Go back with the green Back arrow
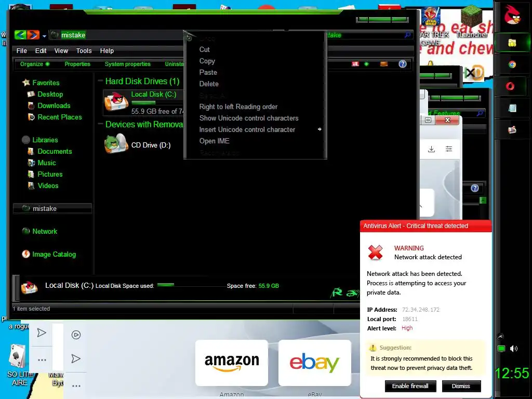Screen dimensions: 532x399 (x=20, y=35)
